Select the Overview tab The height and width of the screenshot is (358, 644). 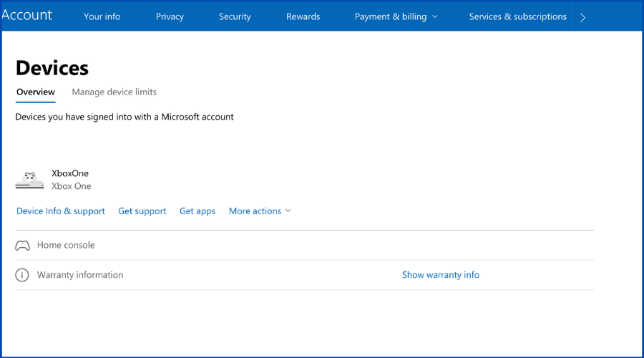click(x=36, y=92)
